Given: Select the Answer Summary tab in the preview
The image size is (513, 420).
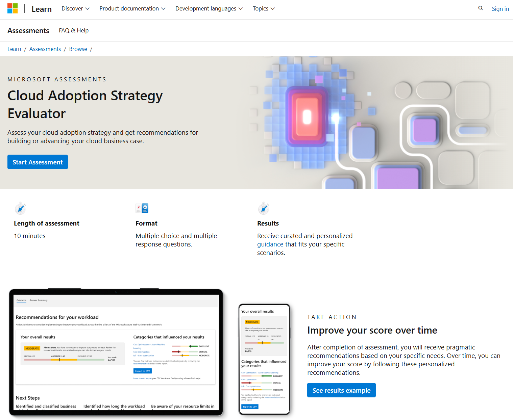Looking at the screenshot, I should coord(38,300).
